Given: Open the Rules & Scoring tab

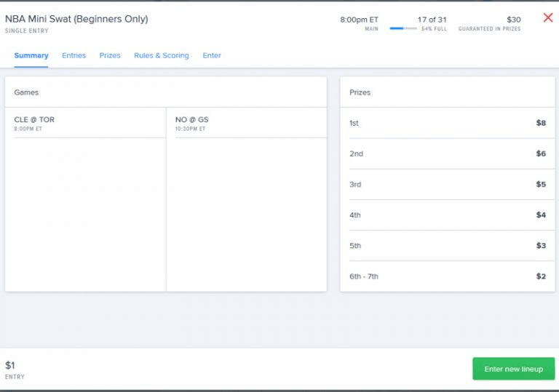Looking at the screenshot, I should (x=161, y=55).
